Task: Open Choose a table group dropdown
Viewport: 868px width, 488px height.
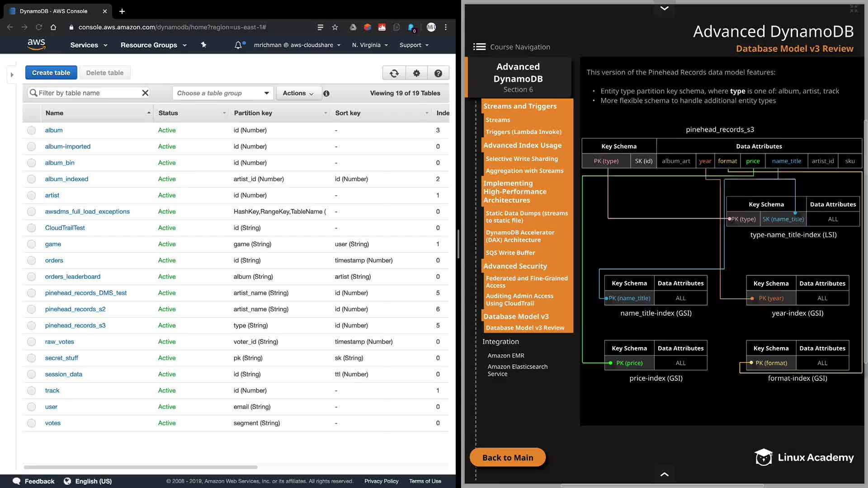Action: 223,93
